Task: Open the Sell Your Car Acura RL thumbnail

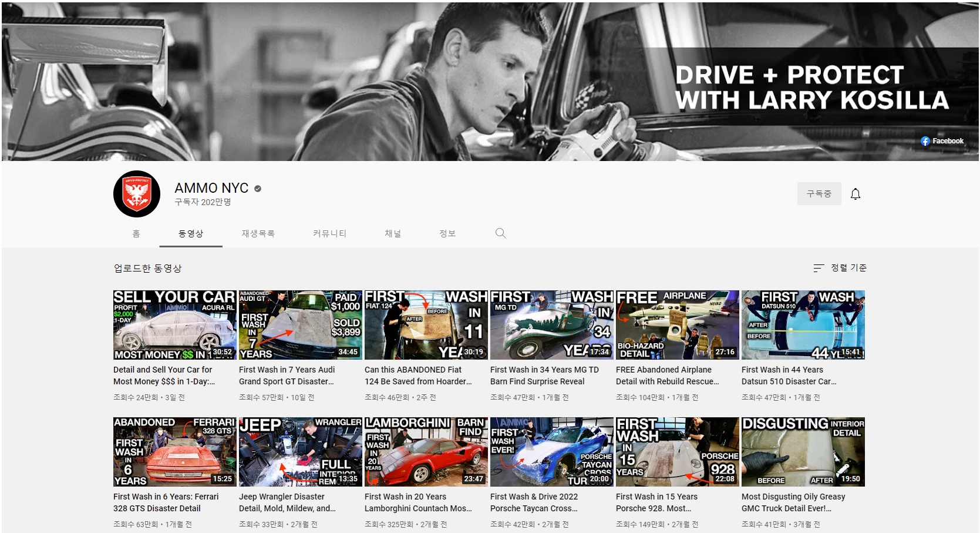Action: coord(174,325)
